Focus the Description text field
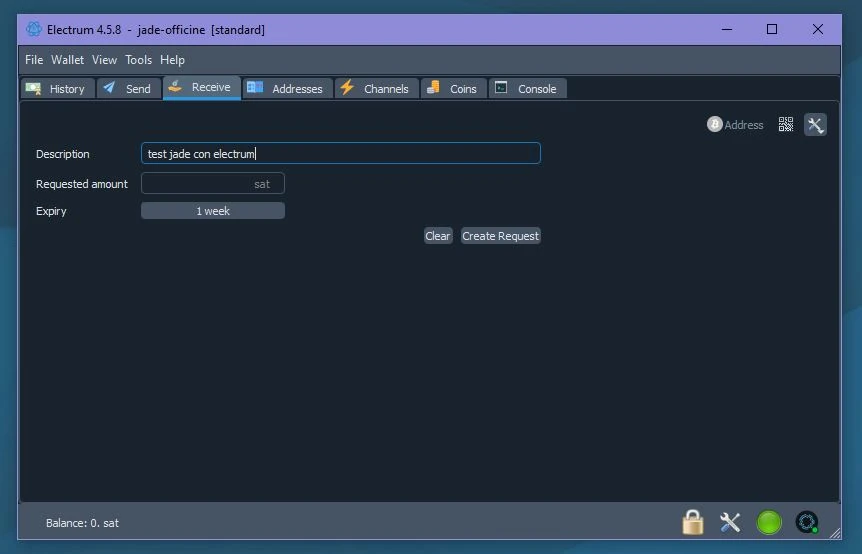 tap(340, 154)
